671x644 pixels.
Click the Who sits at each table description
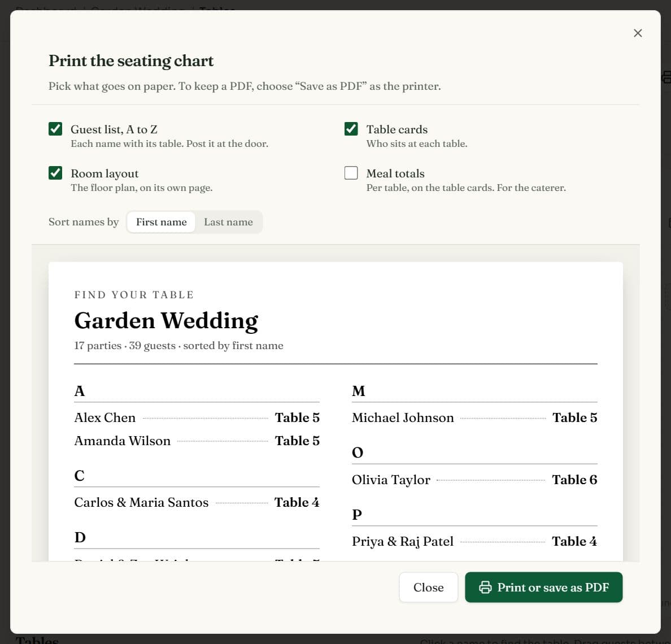417,144
